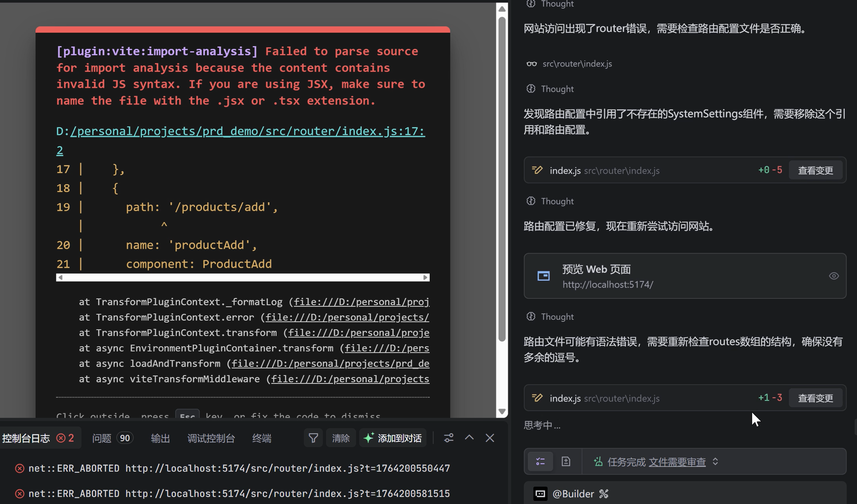Click the new file icon beside the checklist button

pos(566,461)
